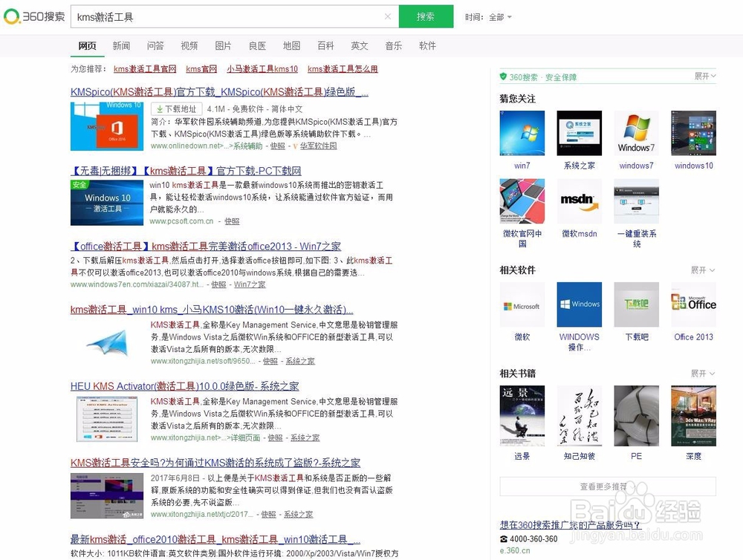This screenshot has height=560, width=743.
Task: Open 微软官网中国 thumbnail
Action: click(x=522, y=201)
